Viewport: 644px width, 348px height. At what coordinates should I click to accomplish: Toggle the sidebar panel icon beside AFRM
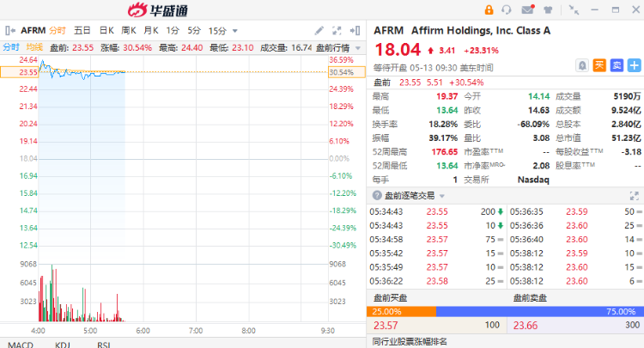(9, 29)
